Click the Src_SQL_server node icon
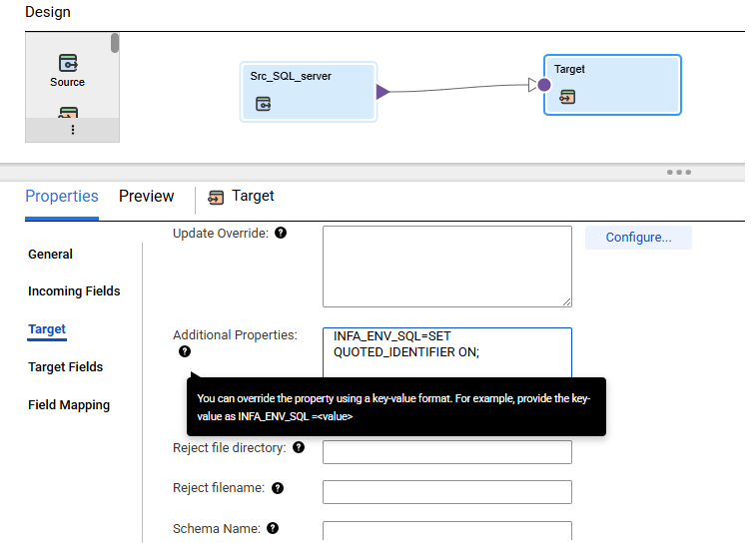The image size is (756, 556). [264, 104]
